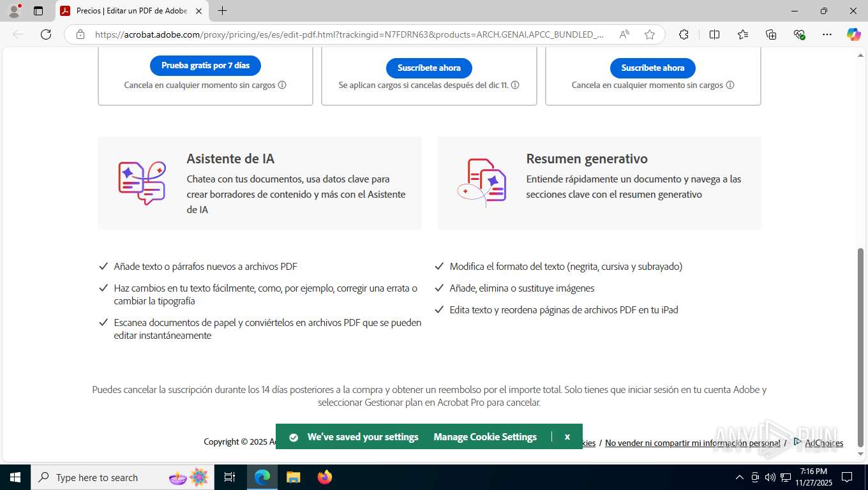Activate Read aloud icon in address bar
Screen dimensions: 868x490
click(x=624, y=34)
